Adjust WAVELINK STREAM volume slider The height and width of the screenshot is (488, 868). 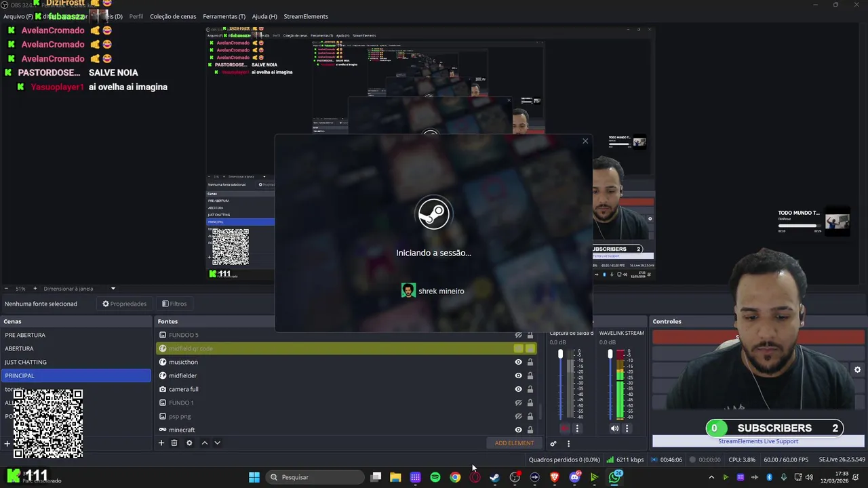pyautogui.click(x=610, y=354)
